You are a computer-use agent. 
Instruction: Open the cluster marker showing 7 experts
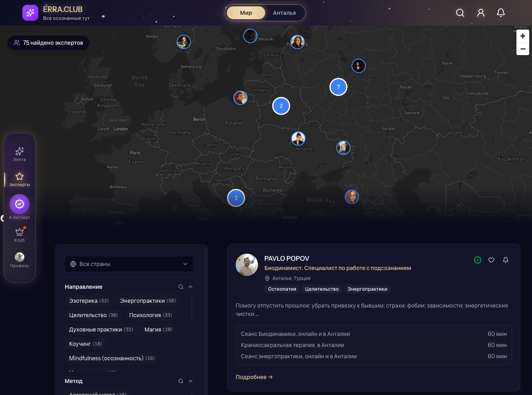point(338,87)
